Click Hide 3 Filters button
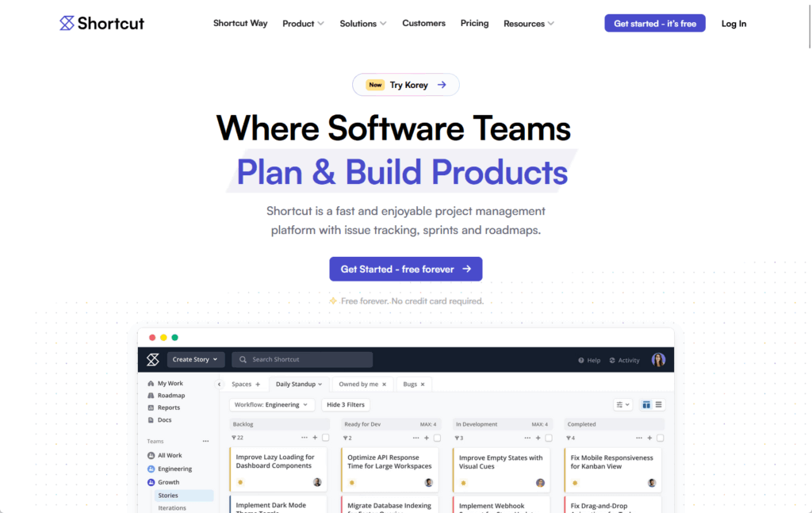Viewport: 812px width, 513px height. click(346, 405)
